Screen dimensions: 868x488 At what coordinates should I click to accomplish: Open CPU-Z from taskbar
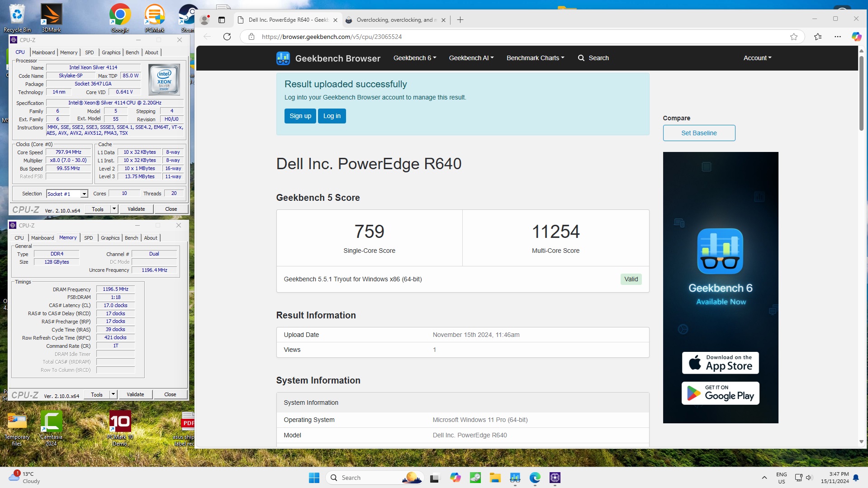pos(555,478)
